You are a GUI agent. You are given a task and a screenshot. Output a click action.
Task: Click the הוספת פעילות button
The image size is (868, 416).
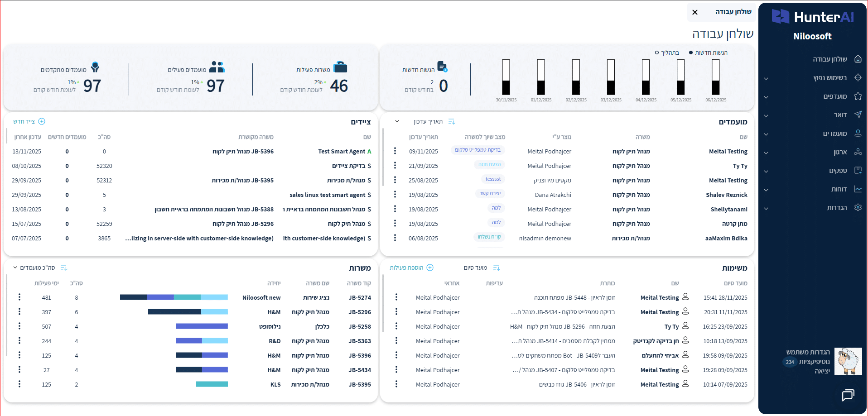point(411,268)
